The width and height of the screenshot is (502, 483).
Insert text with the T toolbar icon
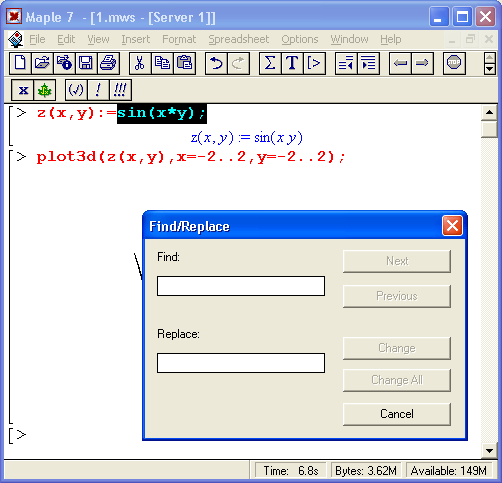click(292, 63)
